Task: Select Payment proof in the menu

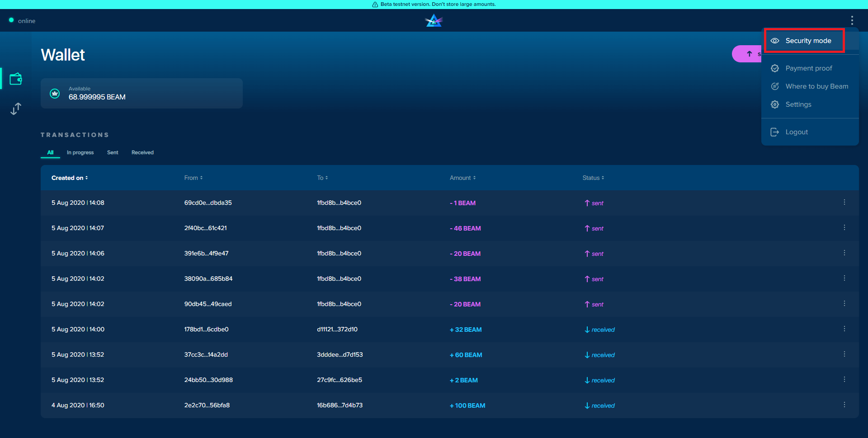Action: tap(808, 68)
